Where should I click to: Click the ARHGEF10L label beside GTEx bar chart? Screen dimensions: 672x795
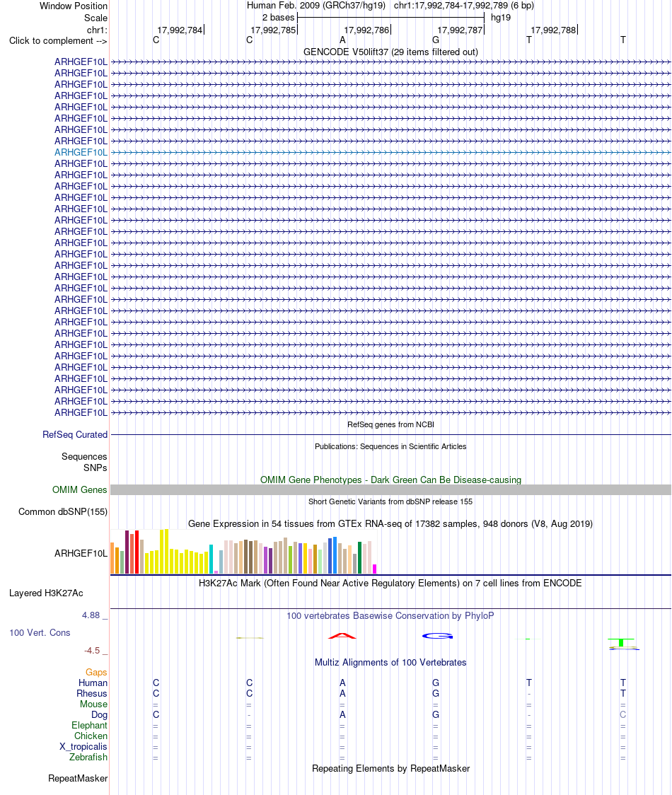pos(81,553)
